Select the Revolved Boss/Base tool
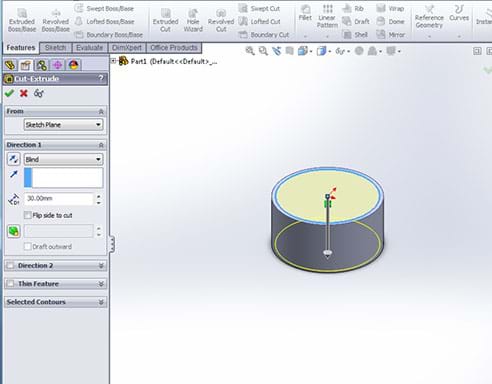The height and width of the screenshot is (384, 492). pos(56,20)
